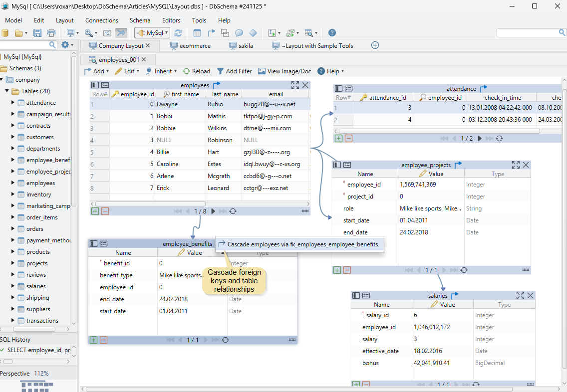Switch employees panel to record form view
The width and height of the screenshot is (567, 392).
105,85
